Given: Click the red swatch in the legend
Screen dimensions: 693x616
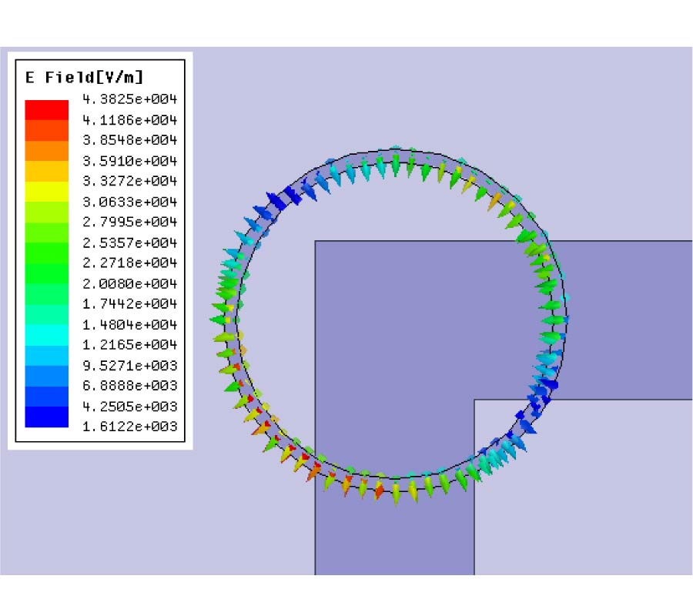Looking at the screenshot, I should coord(46,109).
